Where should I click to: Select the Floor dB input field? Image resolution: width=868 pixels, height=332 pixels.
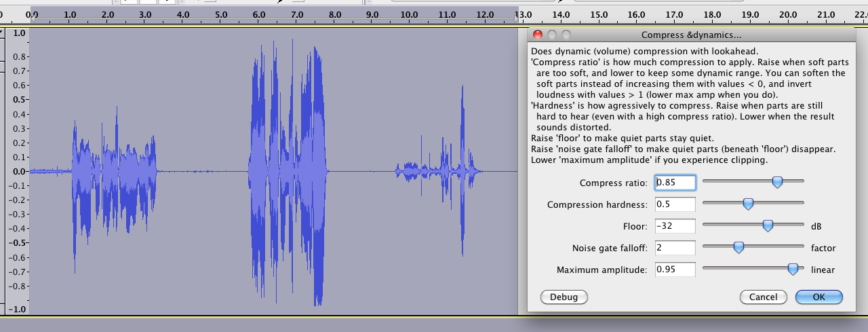[x=675, y=226]
